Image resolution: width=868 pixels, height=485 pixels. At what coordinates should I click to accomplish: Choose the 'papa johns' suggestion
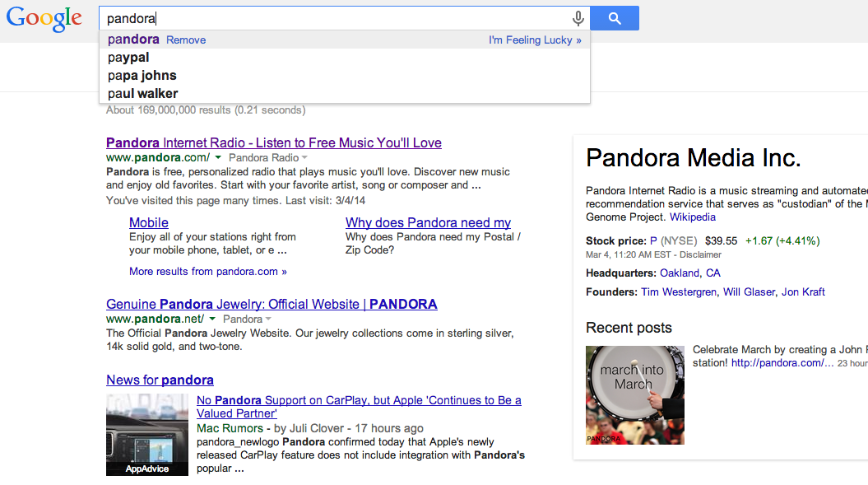[x=142, y=76]
